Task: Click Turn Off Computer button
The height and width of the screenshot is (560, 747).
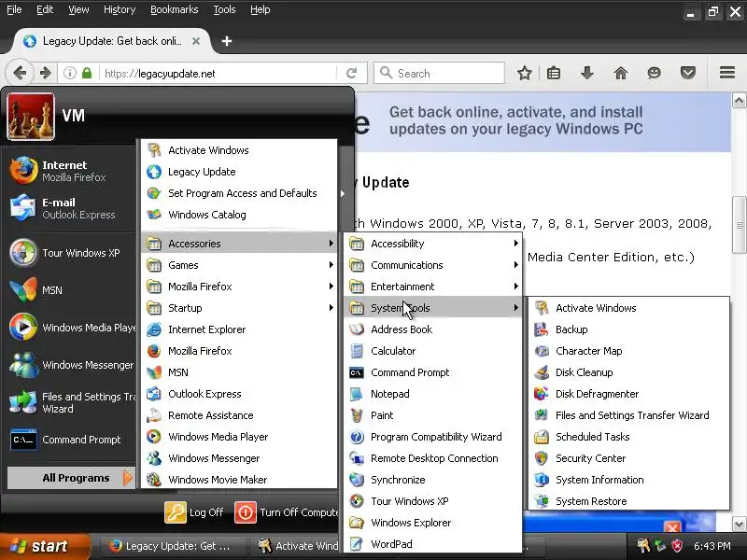Action: point(287,512)
